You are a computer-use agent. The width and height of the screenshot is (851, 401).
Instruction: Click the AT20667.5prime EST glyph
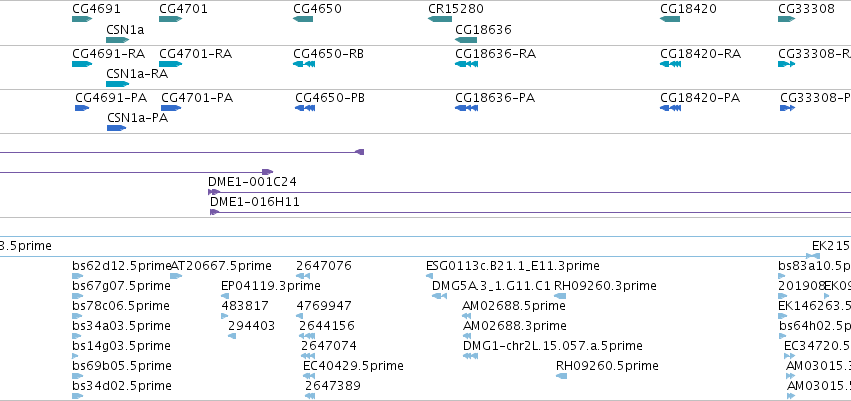176,276
